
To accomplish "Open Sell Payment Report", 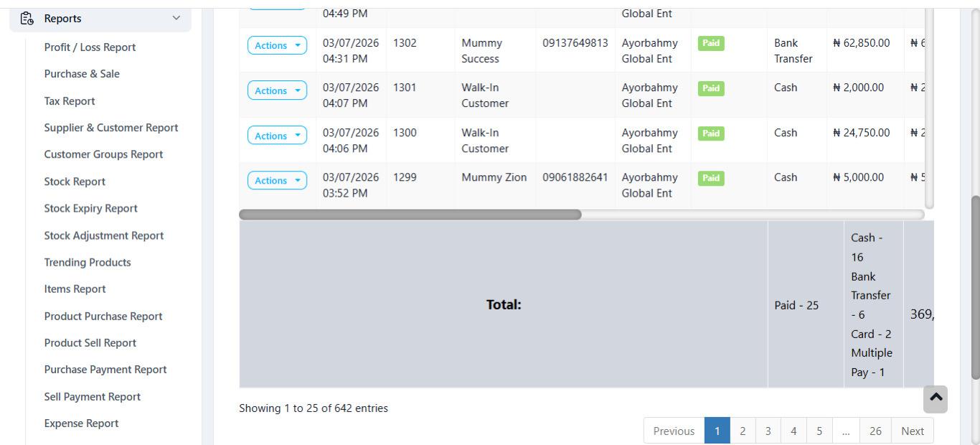I will click(x=92, y=397).
